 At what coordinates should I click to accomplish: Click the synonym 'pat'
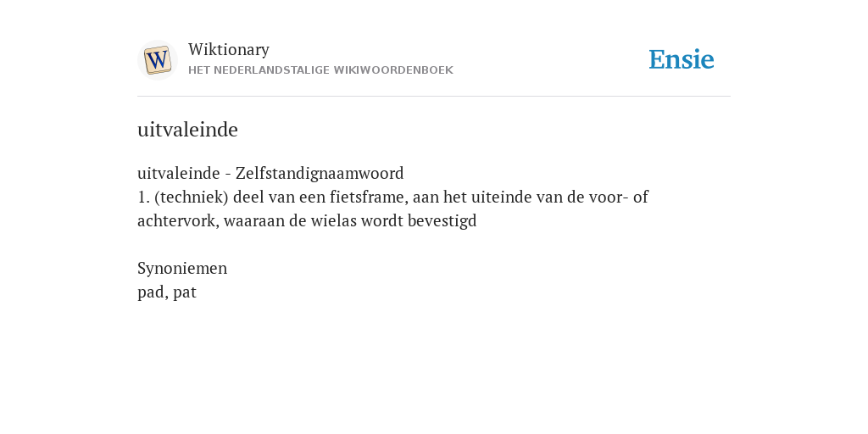coord(184,292)
